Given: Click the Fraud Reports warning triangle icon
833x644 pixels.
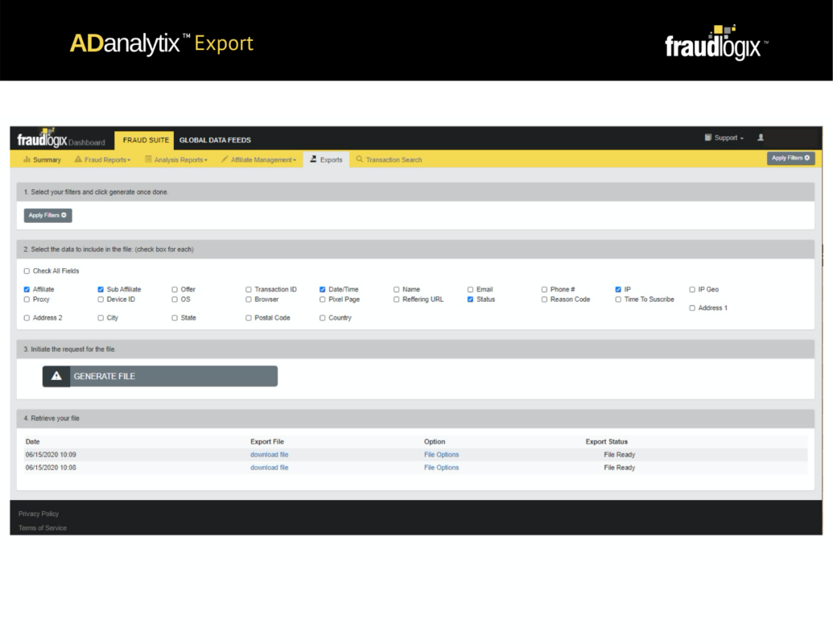Looking at the screenshot, I should tap(78, 159).
